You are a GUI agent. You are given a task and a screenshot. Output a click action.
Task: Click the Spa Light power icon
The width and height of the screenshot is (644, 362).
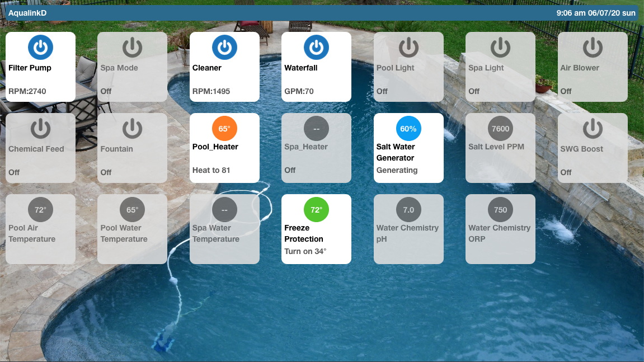click(500, 48)
